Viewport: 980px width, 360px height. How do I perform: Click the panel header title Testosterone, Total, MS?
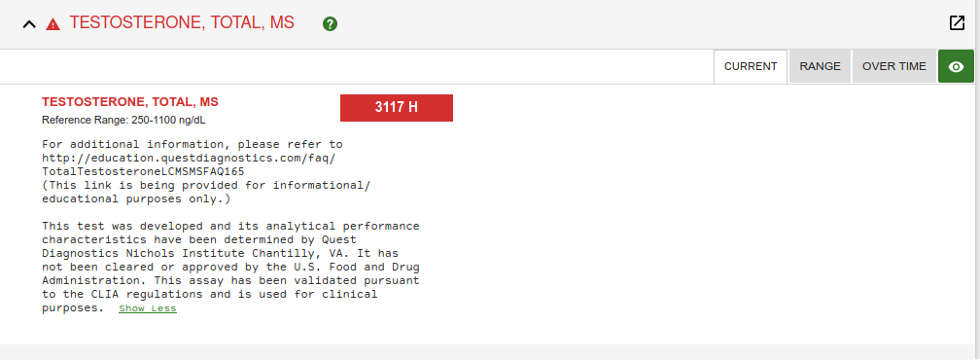point(182,23)
